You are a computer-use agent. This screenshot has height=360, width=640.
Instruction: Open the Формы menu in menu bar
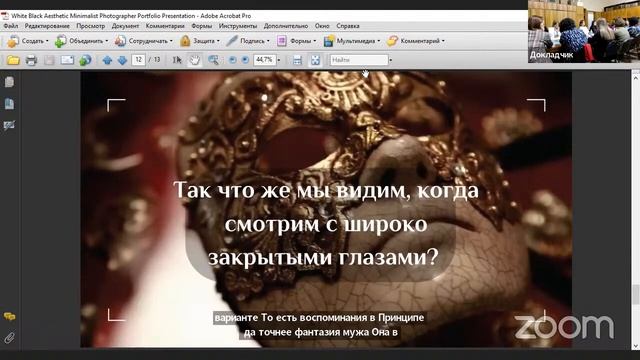pyautogui.click(x=202, y=26)
